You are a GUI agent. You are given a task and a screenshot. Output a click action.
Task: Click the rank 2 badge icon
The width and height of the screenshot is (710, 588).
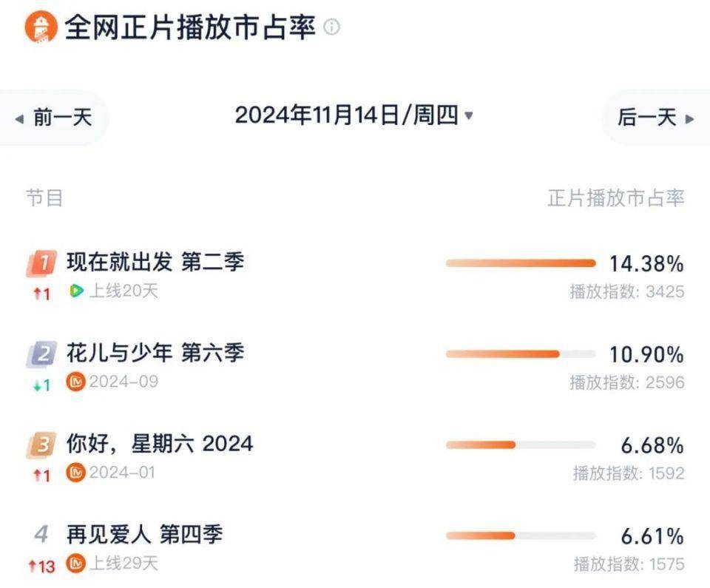click(x=41, y=354)
